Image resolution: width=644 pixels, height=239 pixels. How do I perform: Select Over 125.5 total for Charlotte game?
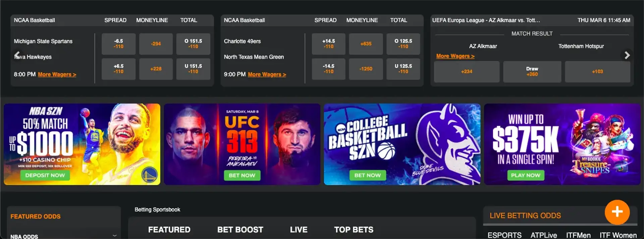click(x=403, y=44)
